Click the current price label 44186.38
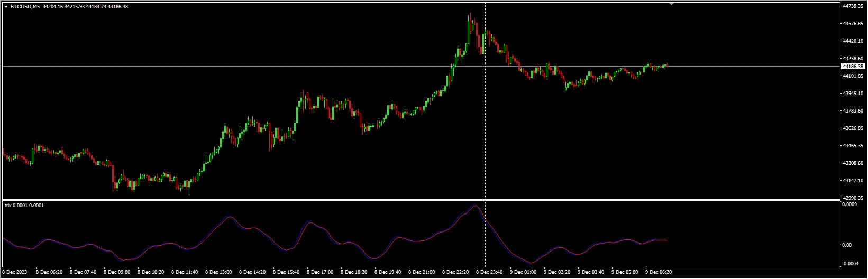Screen dimensions: 868x279 (853, 67)
